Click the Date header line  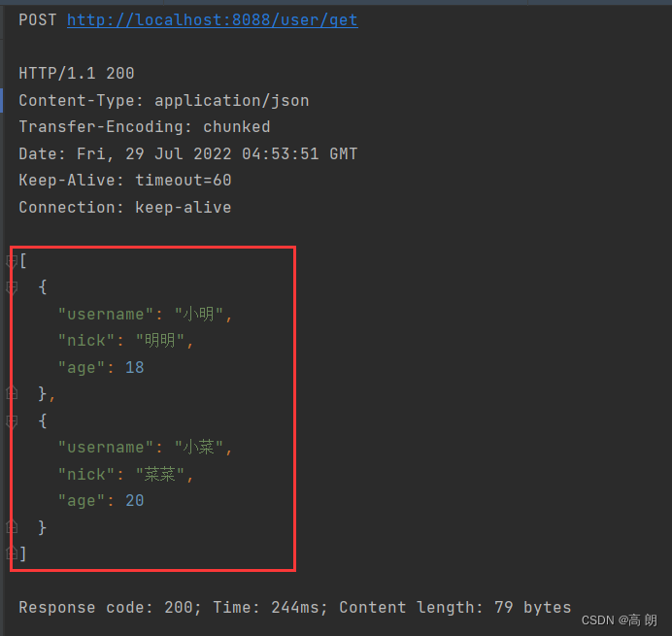pos(187,153)
